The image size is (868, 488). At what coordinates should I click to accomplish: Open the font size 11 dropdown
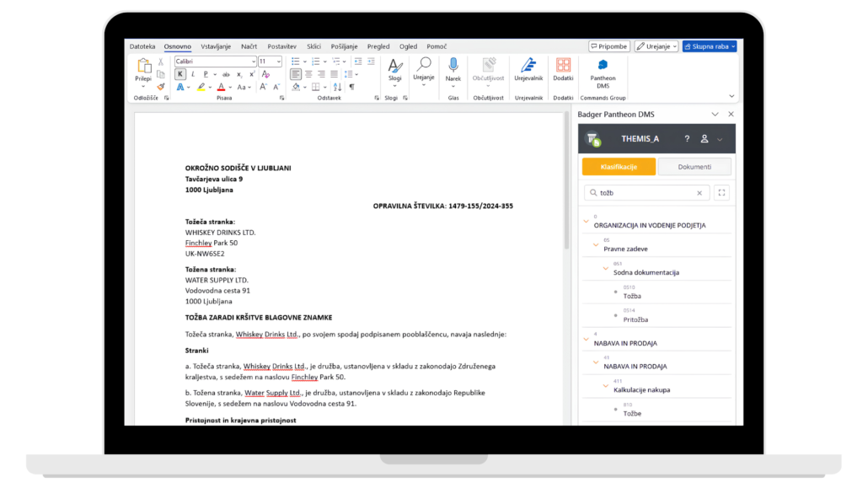click(x=278, y=62)
